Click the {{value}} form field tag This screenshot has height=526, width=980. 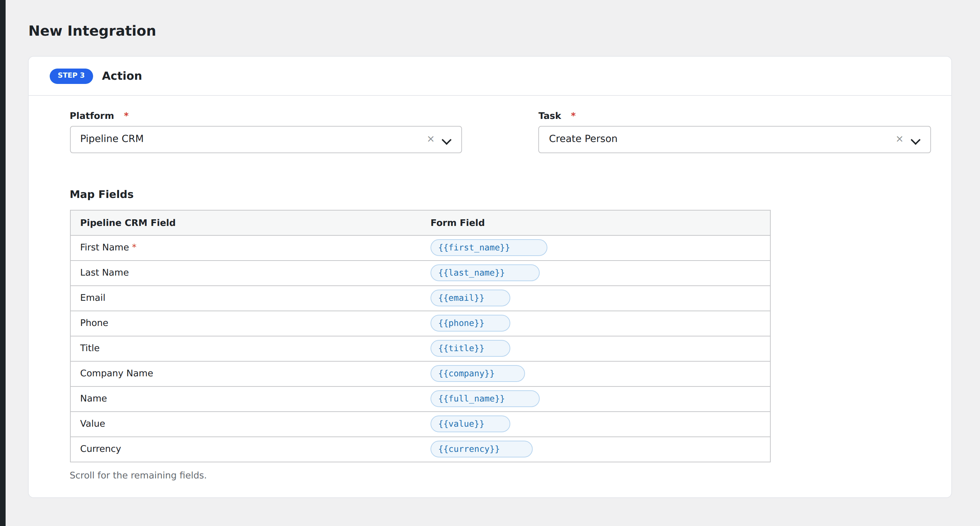pos(470,424)
